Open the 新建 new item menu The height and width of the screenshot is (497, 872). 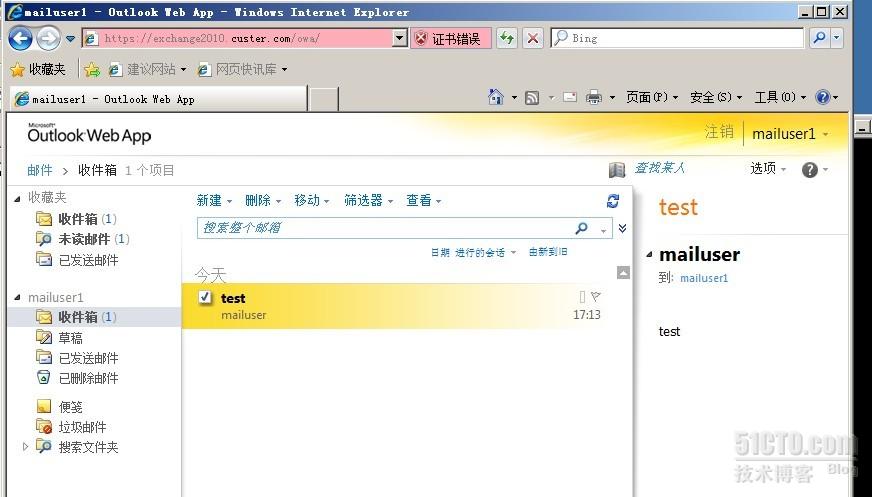pos(214,201)
